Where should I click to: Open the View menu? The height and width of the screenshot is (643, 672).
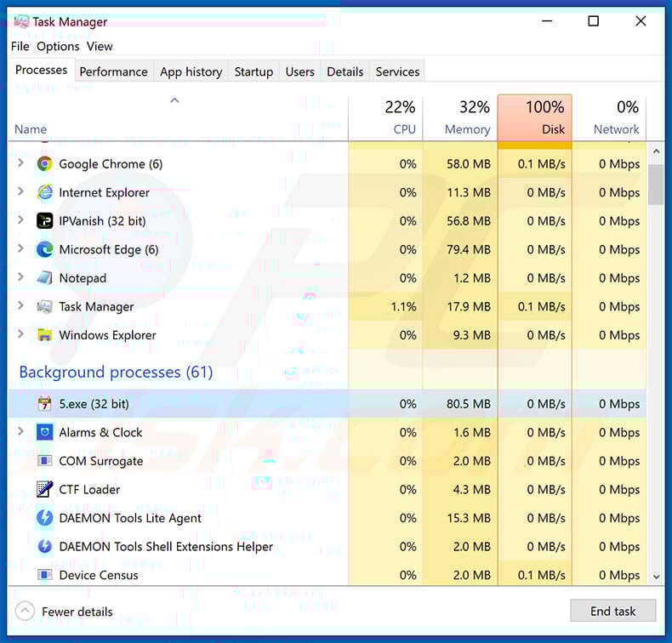coord(100,46)
